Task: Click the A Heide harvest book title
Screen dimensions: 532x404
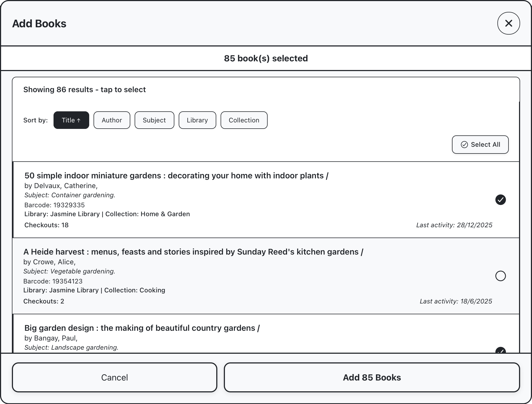Action: coord(193,252)
